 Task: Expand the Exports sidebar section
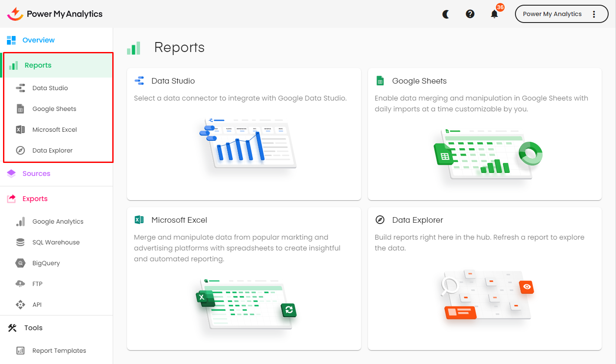tap(35, 198)
